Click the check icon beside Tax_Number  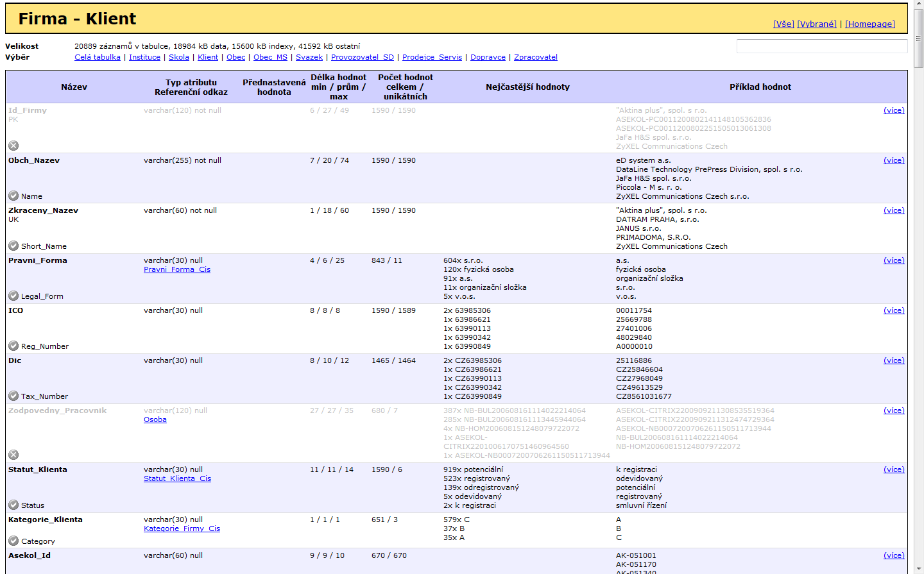pos(13,396)
